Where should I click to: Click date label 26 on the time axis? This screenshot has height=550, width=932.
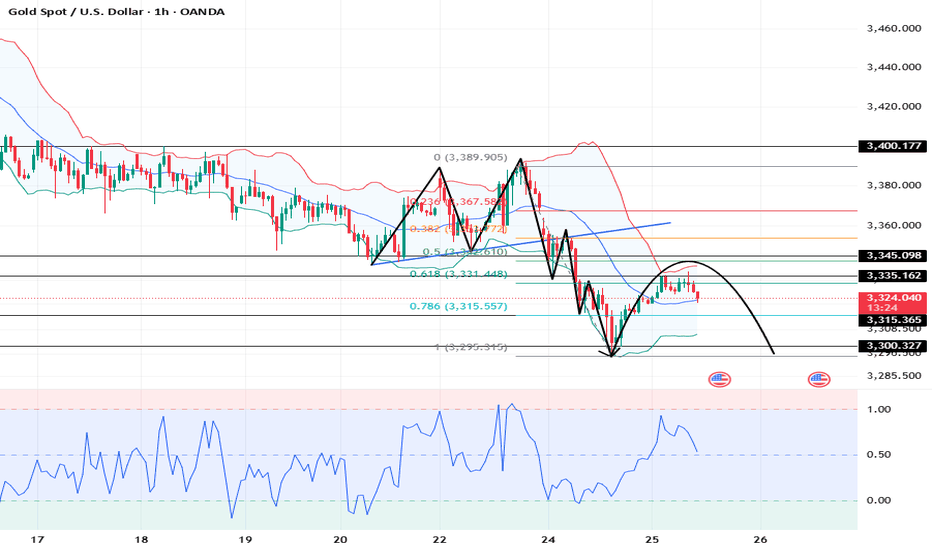(x=760, y=540)
